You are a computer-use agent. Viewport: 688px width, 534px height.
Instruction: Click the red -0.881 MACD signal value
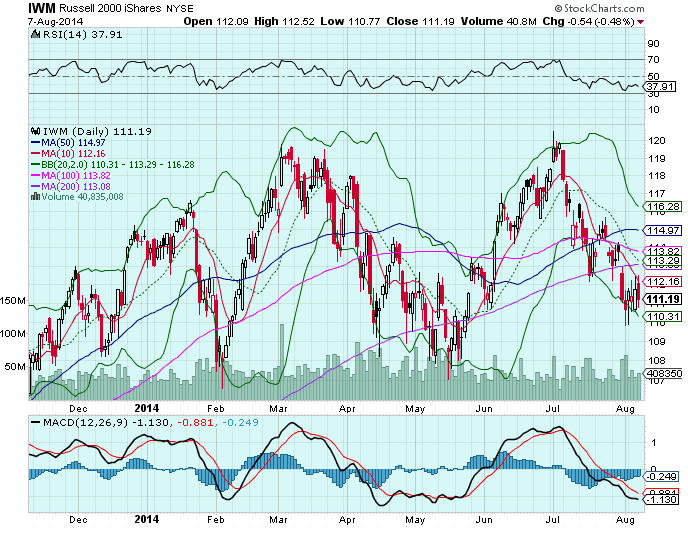[196, 423]
